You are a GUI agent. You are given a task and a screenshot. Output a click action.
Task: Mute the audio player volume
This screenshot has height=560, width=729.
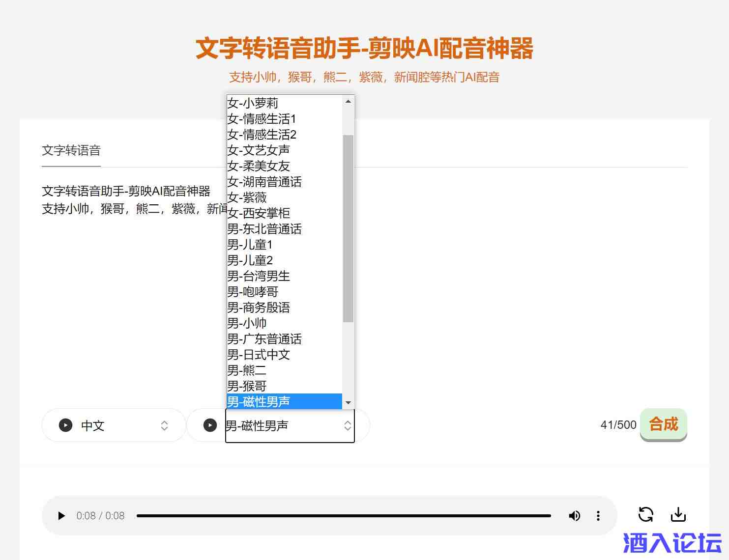(574, 516)
